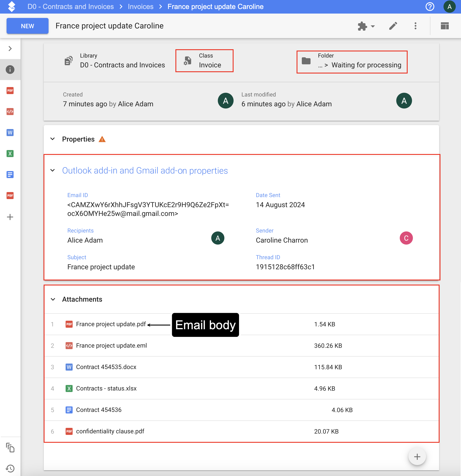Viewport: 461px width, 476px height.
Task: Toggle the side panel layout icon
Action: (445, 26)
